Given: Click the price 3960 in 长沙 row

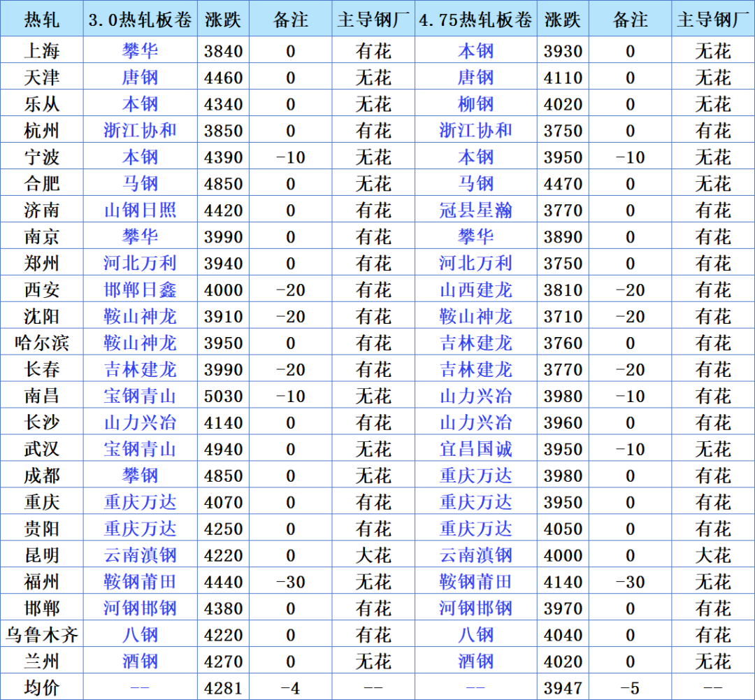Looking at the screenshot, I should tap(563, 422).
